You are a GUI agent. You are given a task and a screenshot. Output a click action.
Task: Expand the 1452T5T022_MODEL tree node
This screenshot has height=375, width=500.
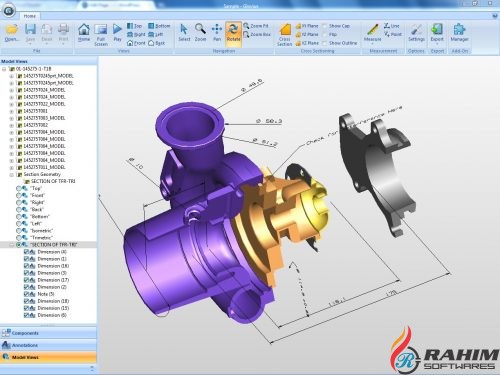[12, 104]
